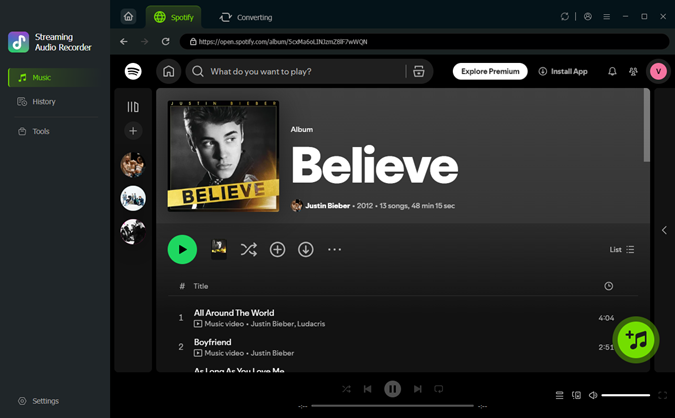Open the three-dots more options for album
The width and height of the screenshot is (675, 418).
(x=334, y=249)
